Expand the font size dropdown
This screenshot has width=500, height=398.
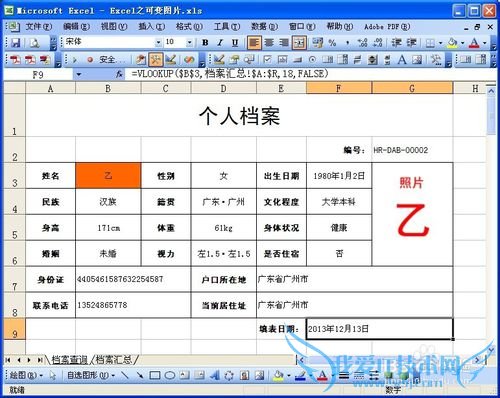click(189, 42)
